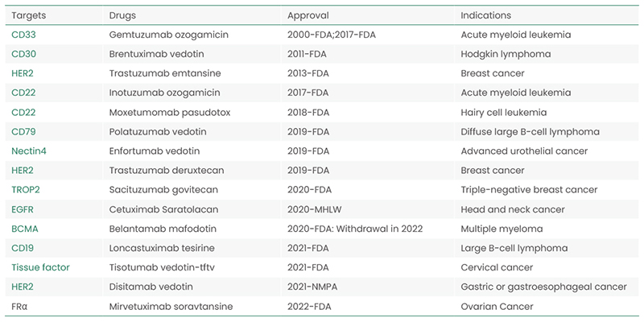
Task: Click the Indications column header
Action: (x=486, y=15)
